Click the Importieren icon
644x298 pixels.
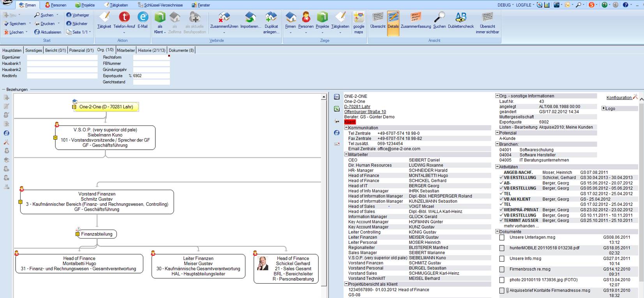click(250, 18)
